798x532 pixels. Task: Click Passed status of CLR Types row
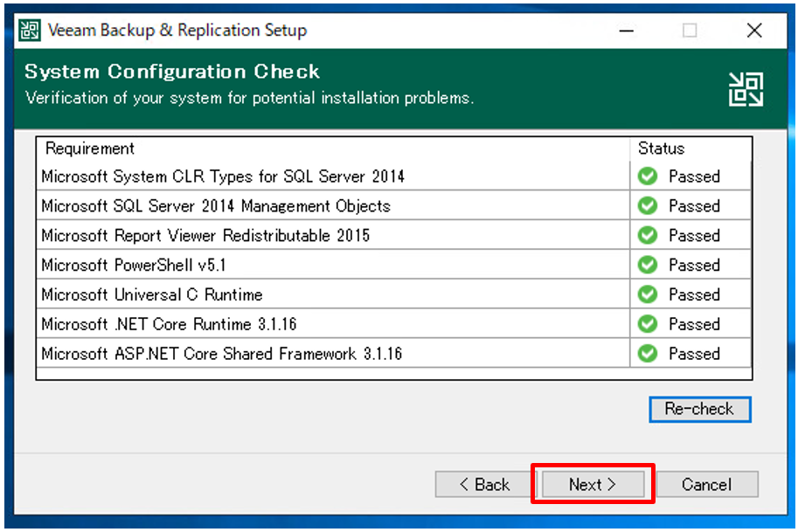click(694, 176)
